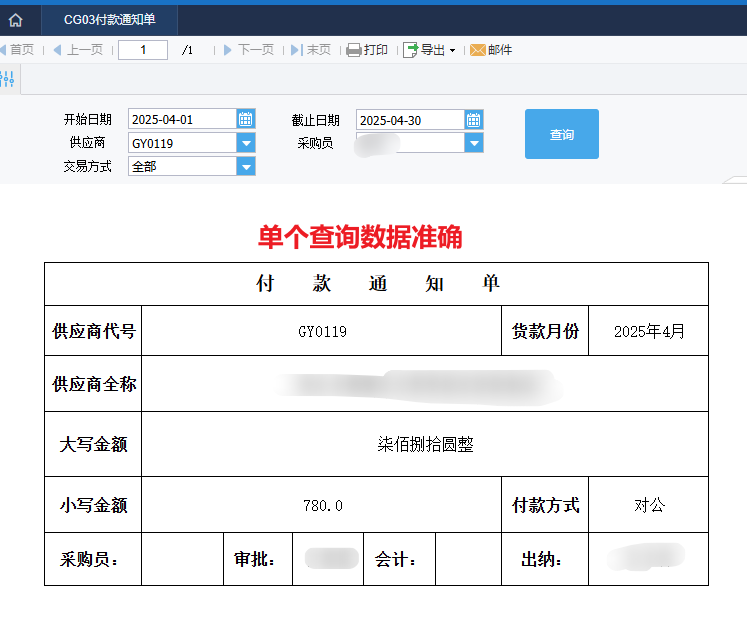Screen dimensions: 747x626
Task: Click the 小写金额 label cell
Action: coord(93,505)
